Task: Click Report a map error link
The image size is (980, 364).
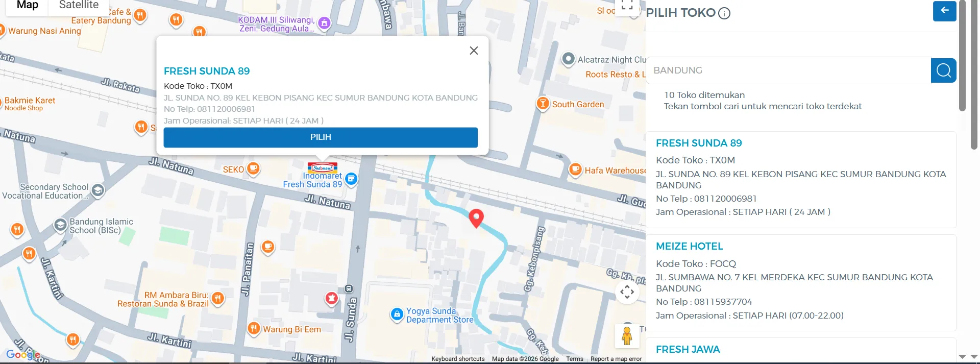Action: (616, 359)
